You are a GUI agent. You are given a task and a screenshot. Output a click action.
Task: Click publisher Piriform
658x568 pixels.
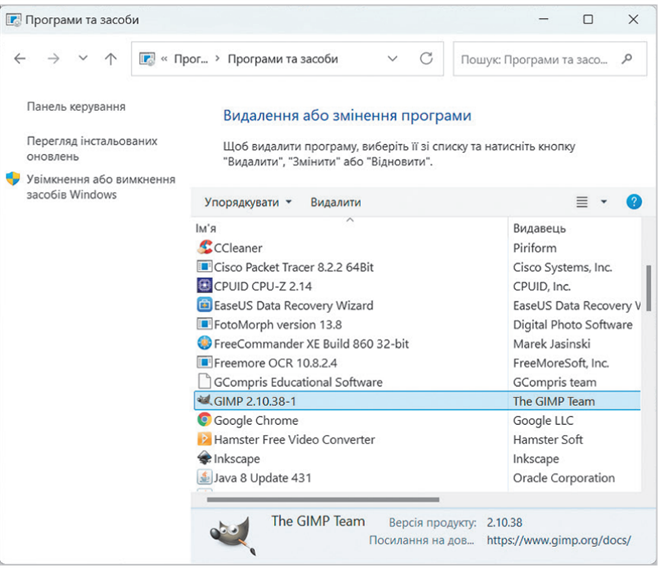535,248
